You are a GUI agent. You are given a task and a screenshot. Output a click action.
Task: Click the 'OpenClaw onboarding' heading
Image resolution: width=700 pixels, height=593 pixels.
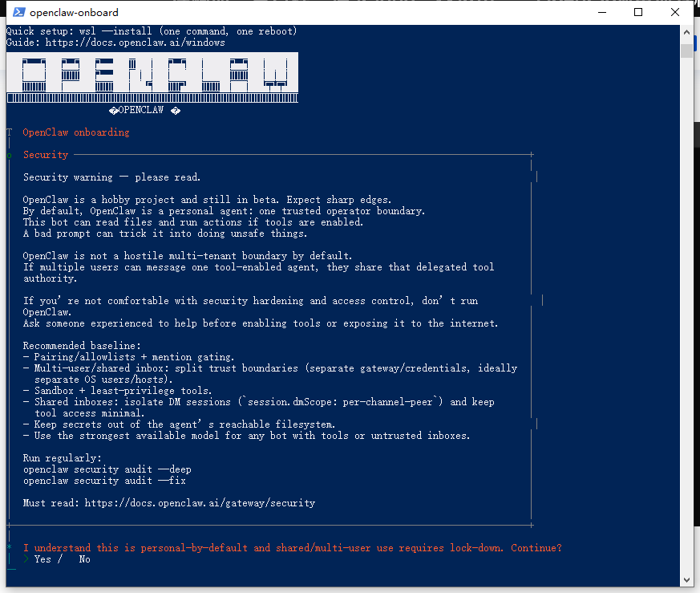tap(76, 132)
